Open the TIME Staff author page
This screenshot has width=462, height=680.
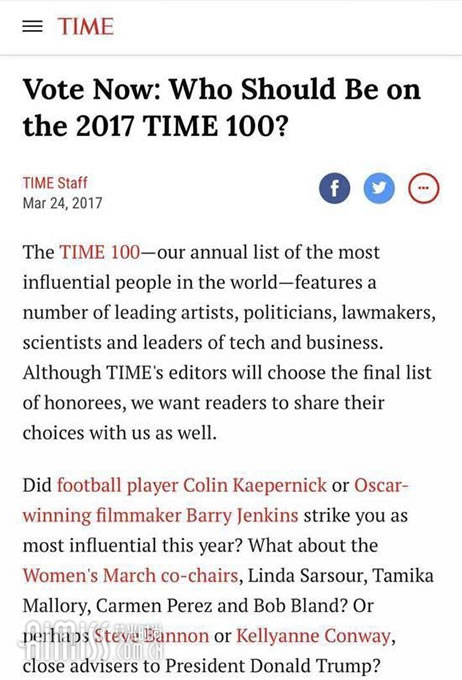point(55,183)
